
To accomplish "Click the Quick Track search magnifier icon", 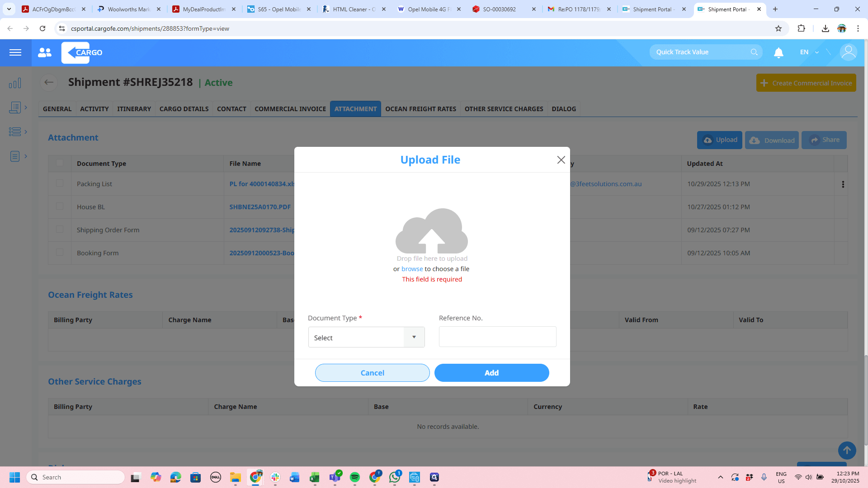I will click(754, 52).
